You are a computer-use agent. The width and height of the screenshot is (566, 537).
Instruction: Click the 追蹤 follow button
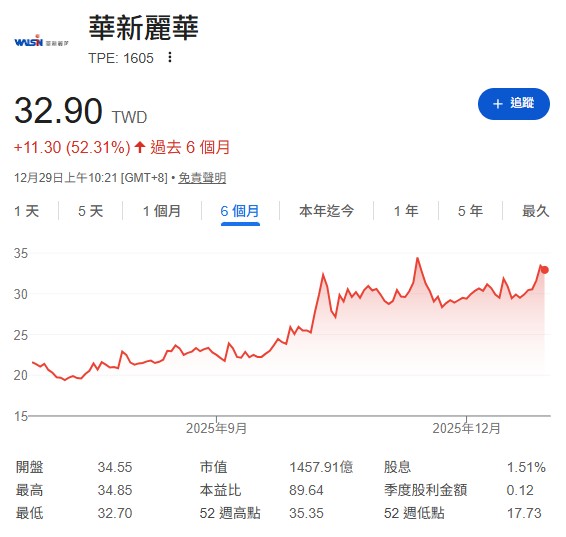(x=514, y=104)
